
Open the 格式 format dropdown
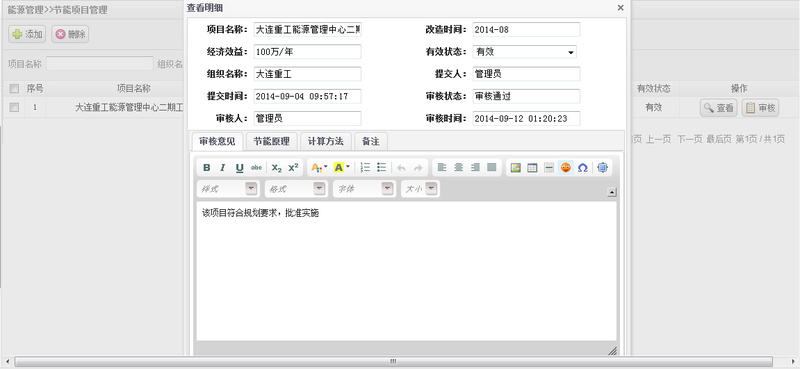point(296,189)
